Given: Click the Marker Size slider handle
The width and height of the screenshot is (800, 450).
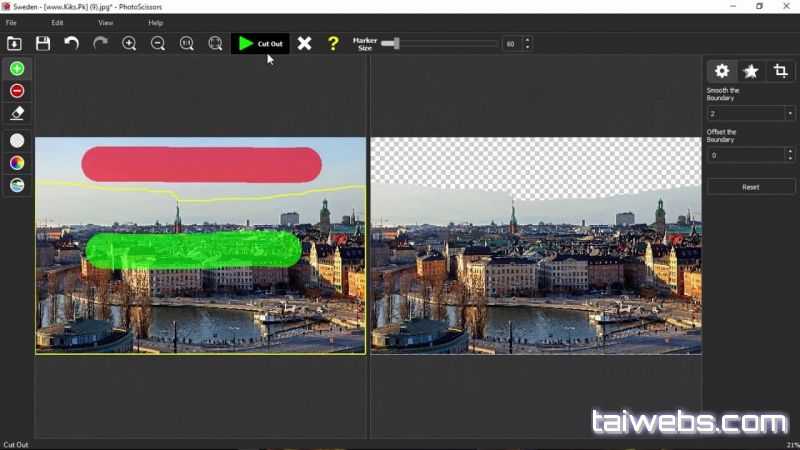Looking at the screenshot, I should pos(397,44).
